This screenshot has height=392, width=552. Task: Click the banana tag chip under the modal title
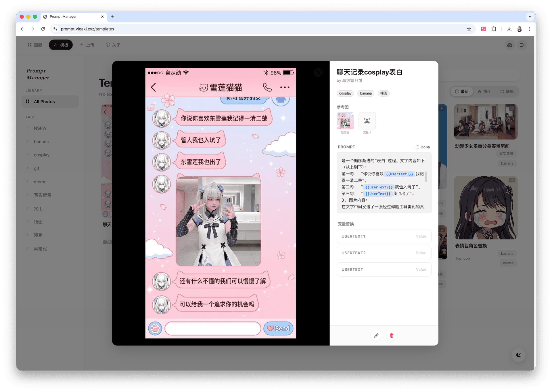366,93
